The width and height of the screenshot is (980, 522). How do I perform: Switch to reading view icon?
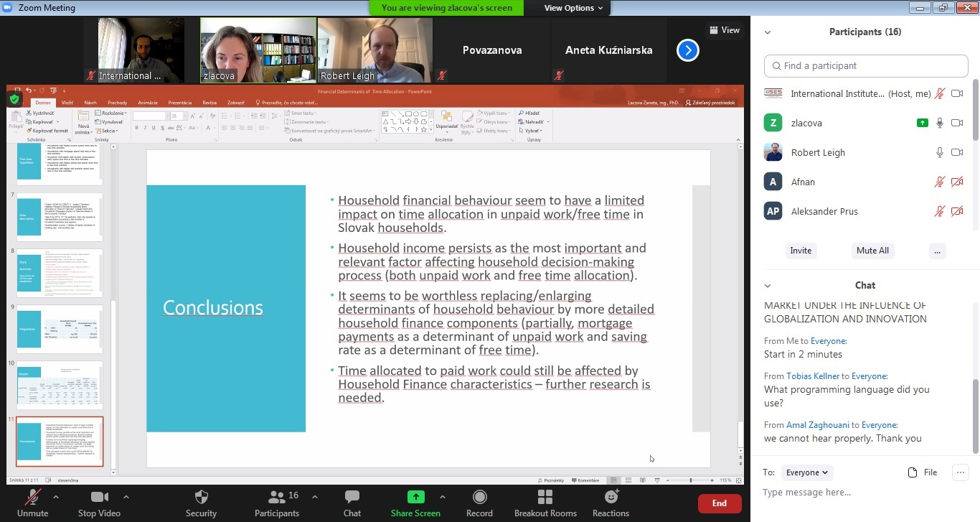[x=643, y=480]
